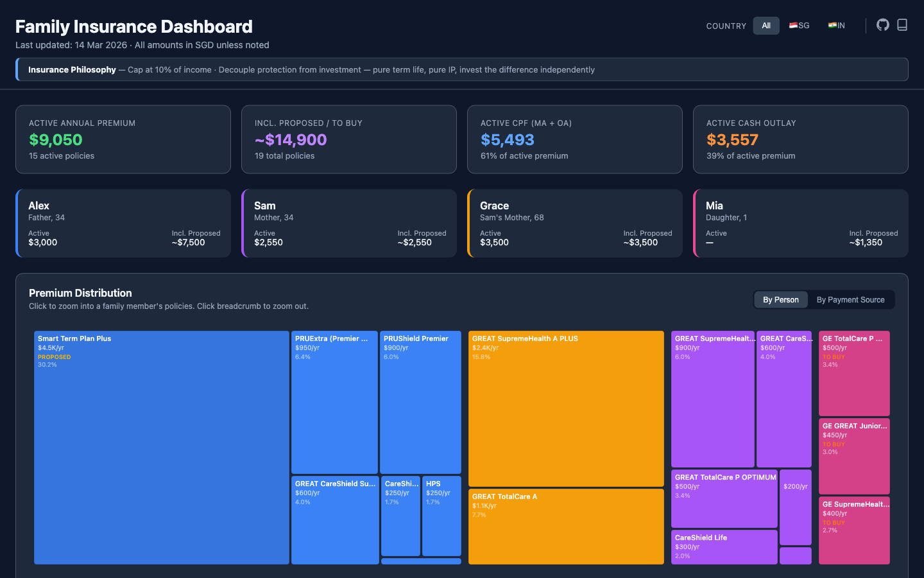Open the GitHub repository icon

pos(882,24)
